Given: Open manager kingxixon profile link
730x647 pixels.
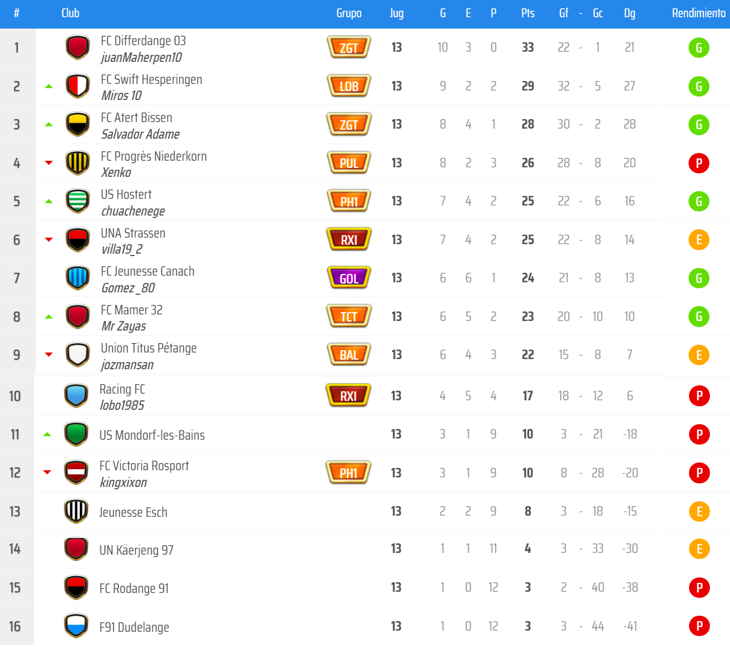Looking at the screenshot, I should pyautogui.click(x=124, y=482).
